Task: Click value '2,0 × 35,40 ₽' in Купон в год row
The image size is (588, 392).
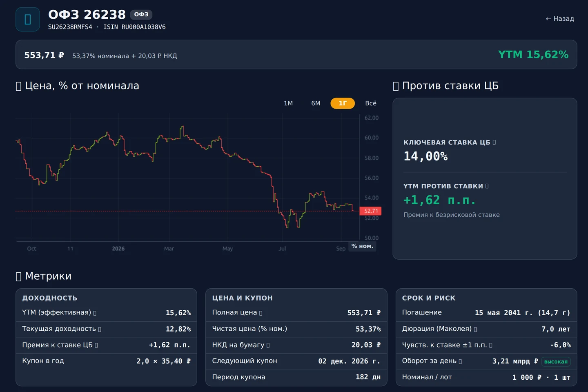Action: pos(164,361)
